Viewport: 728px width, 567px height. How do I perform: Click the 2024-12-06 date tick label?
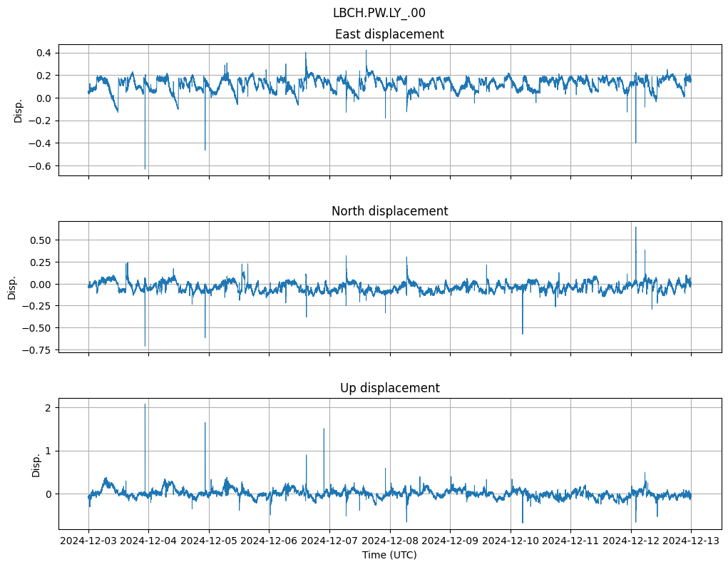click(x=270, y=541)
